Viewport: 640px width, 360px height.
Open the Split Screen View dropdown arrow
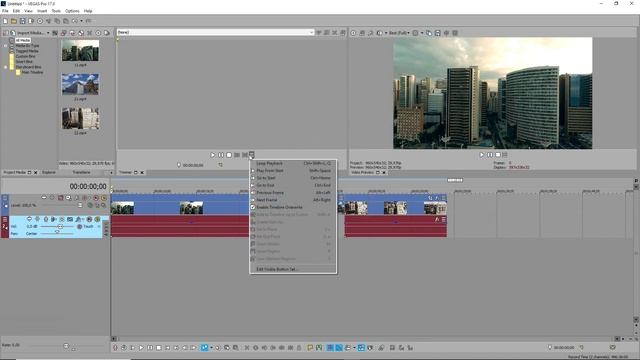pyautogui.click(x=386, y=33)
